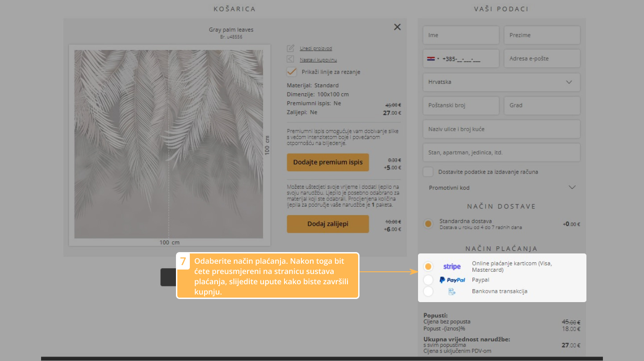Click the 'Dodaj zalijepi' button
The image size is (644, 361).
[328, 224]
